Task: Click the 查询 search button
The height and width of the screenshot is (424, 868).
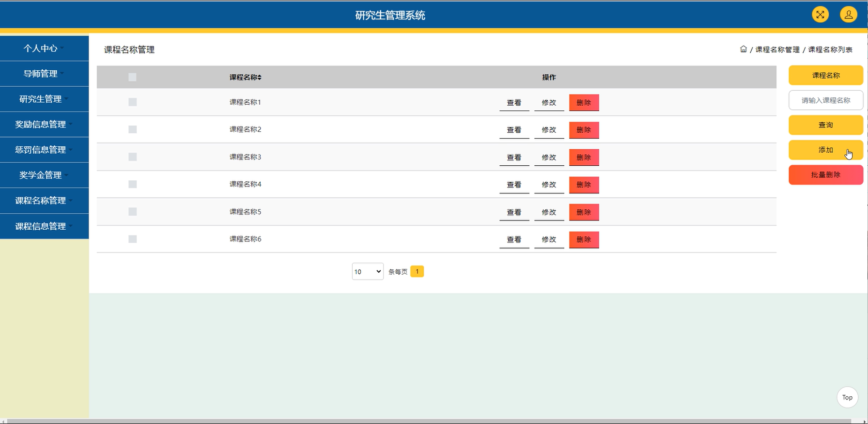Action: point(826,125)
